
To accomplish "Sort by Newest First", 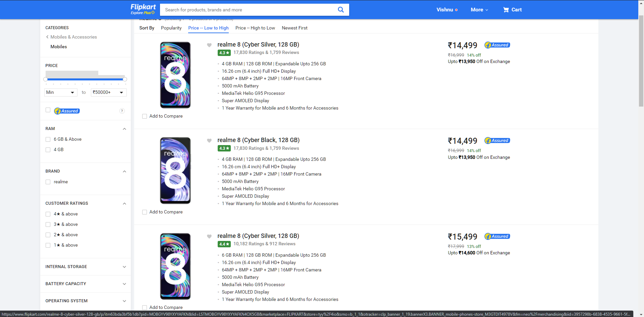I will pos(294,28).
